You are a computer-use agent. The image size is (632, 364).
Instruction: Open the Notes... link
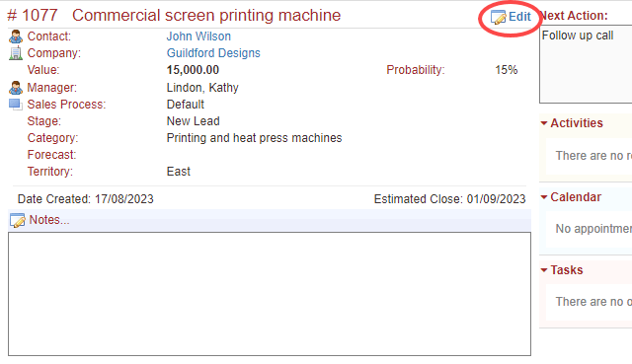[49, 220]
